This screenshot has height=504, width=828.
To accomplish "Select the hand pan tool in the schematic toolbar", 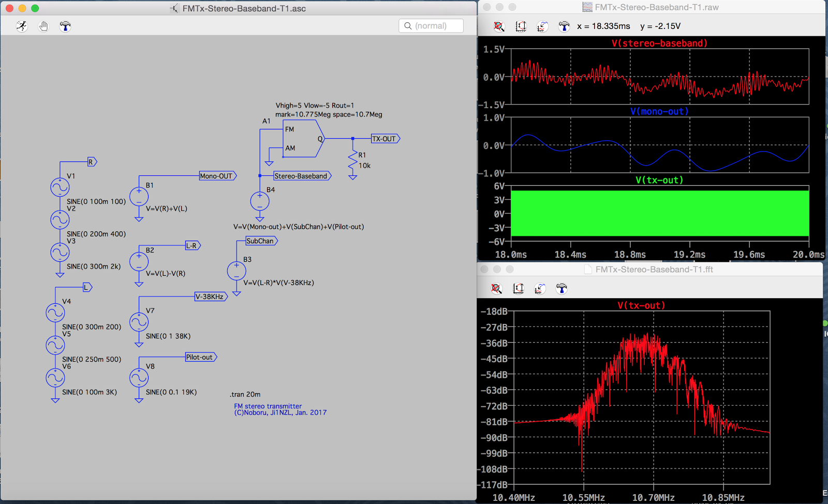I will point(43,26).
